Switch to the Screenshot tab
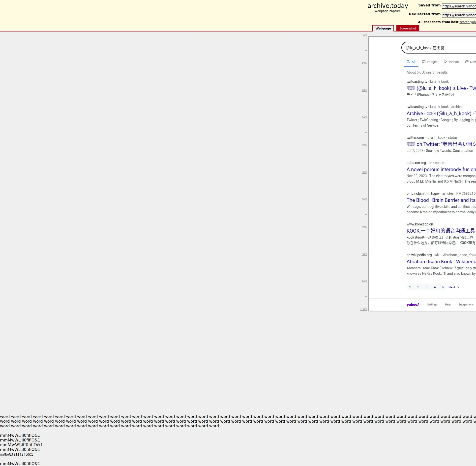 pyautogui.click(x=408, y=28)
